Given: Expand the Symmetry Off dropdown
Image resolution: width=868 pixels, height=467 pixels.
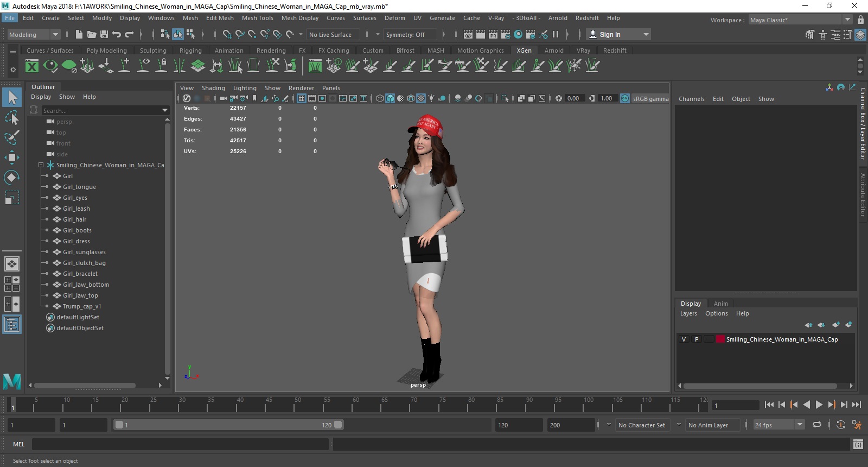Looking at the screenshot, I should (x=411, y=34).
